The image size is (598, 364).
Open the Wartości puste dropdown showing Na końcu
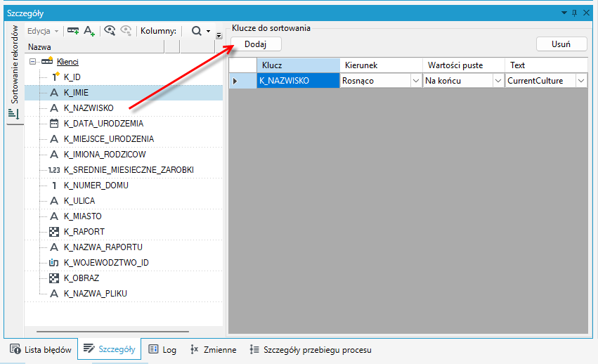click(498, 81)
